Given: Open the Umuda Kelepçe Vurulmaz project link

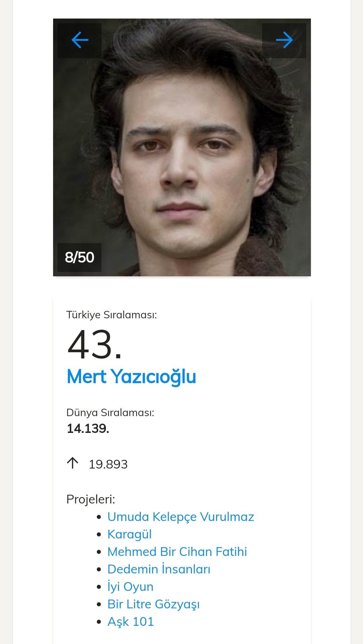Looking at the screenshot, I should pos(180,517).
